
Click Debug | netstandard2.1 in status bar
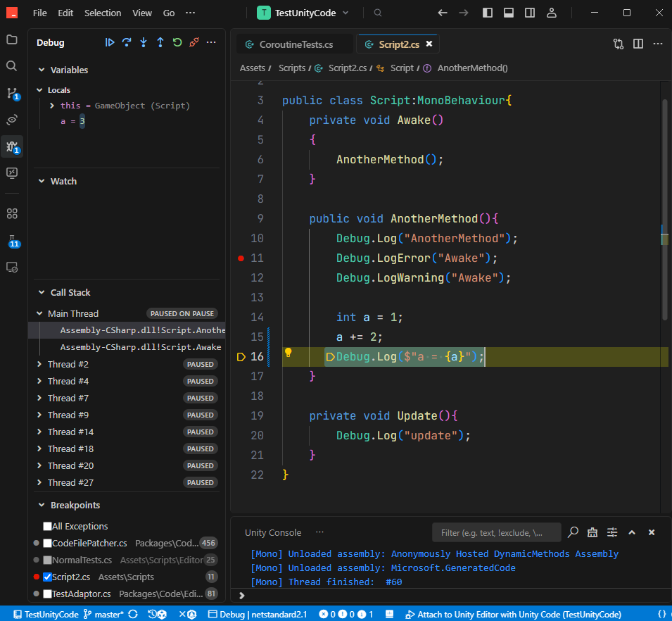point(258,614)
